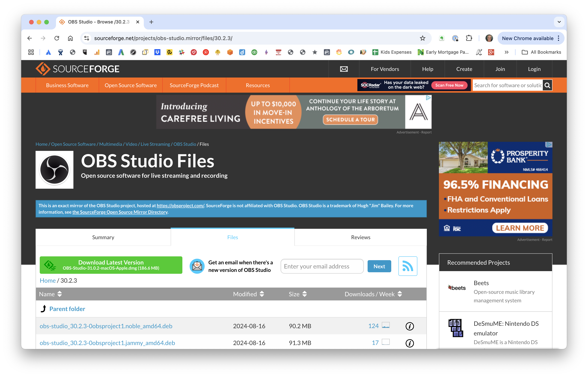The image size is (588, 377).
Task: Expand the hidden bookmarks overflow chevron
Action: pos(506,52)
